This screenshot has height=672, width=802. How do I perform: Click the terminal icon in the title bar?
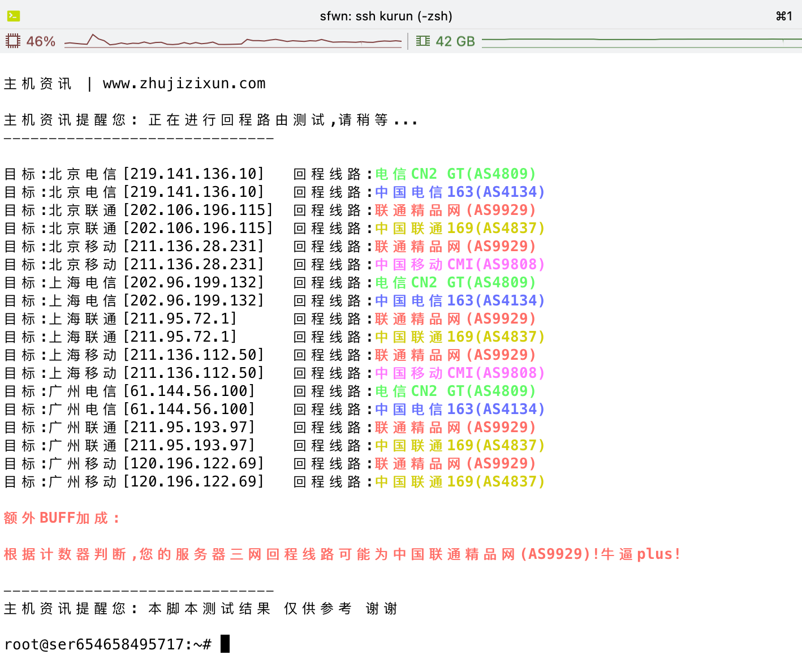[x=14, y=16]
